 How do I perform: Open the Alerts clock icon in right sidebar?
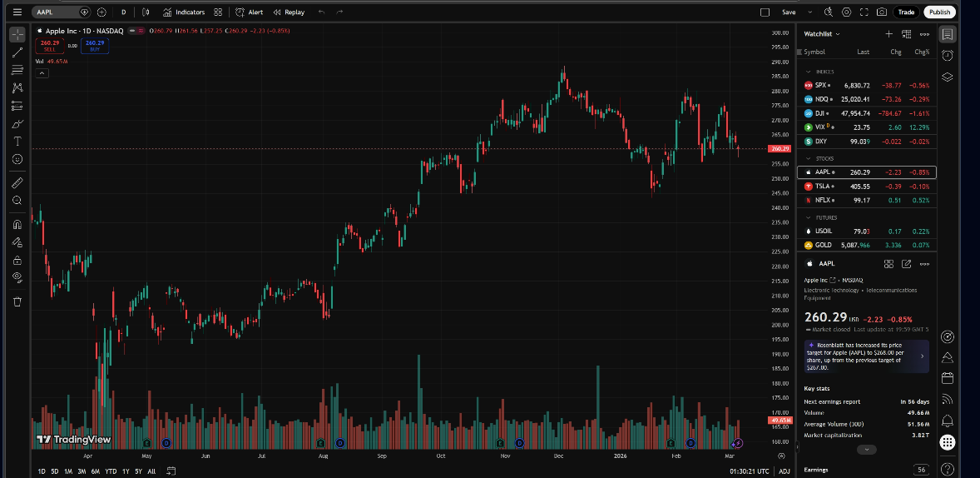(948, 56)
